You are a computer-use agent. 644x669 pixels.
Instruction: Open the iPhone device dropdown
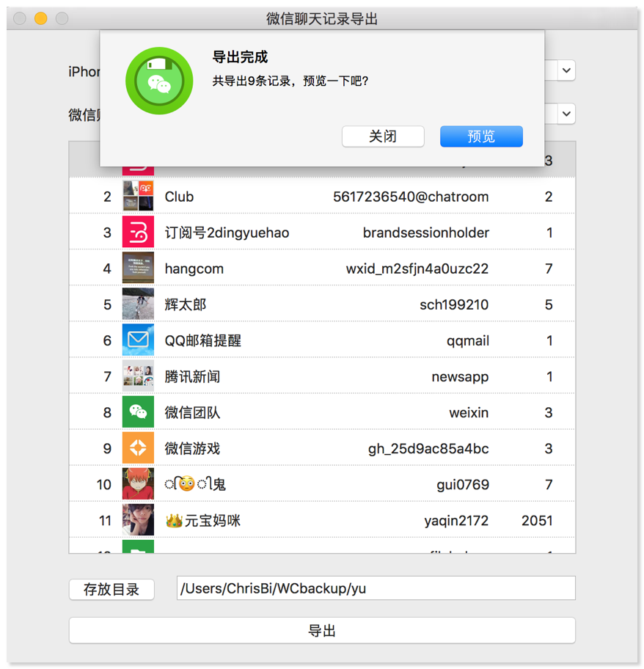click(565, 70)
